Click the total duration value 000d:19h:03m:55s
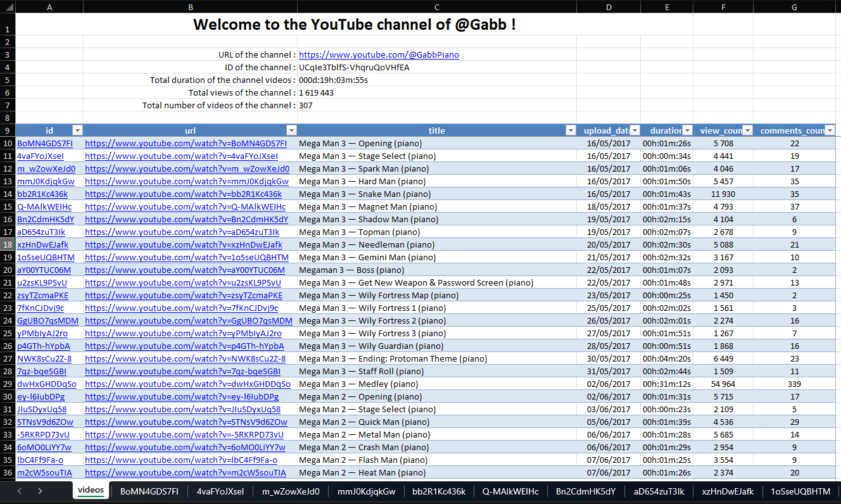 pos(333,80)
